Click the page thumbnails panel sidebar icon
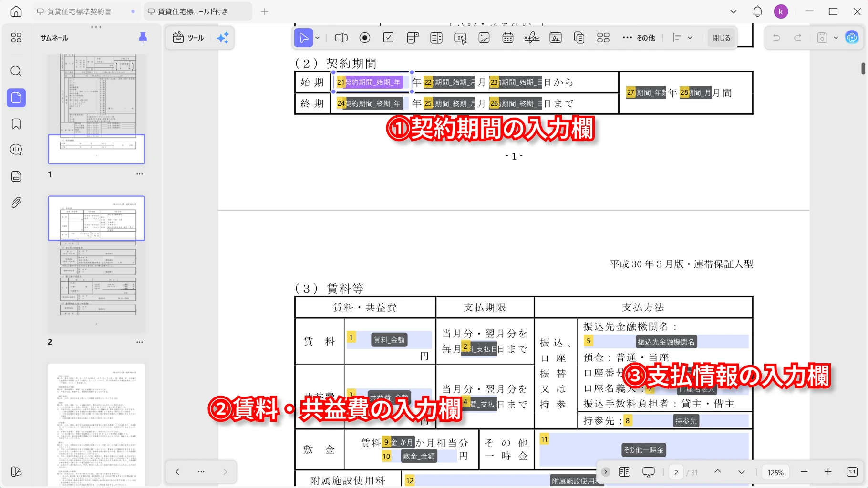Viewport: 868px width, 488px height. [16, 98]
